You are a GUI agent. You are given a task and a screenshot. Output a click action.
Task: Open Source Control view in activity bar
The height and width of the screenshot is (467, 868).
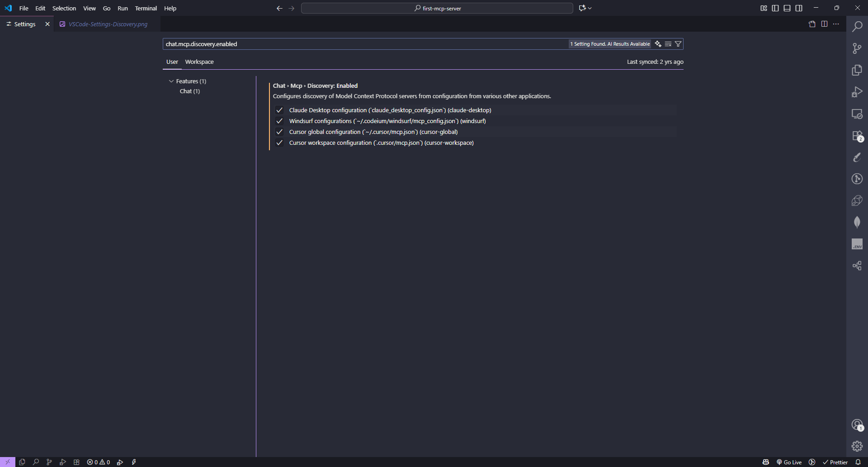coord(857,48)
